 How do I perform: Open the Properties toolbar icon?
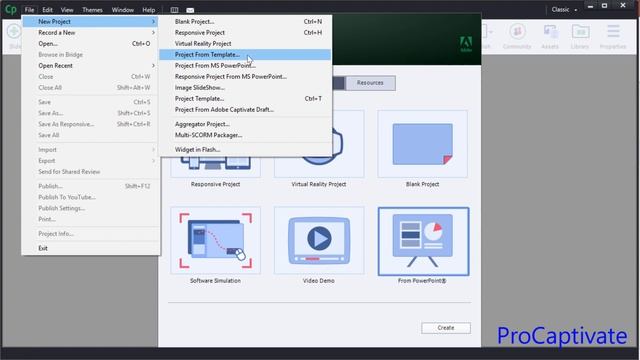(613, 36)
